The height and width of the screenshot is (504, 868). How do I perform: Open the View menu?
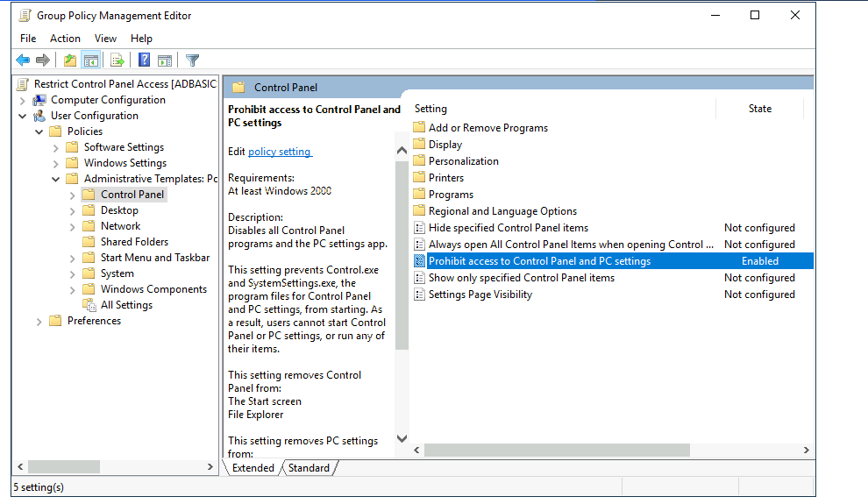[x=105, y=39]
